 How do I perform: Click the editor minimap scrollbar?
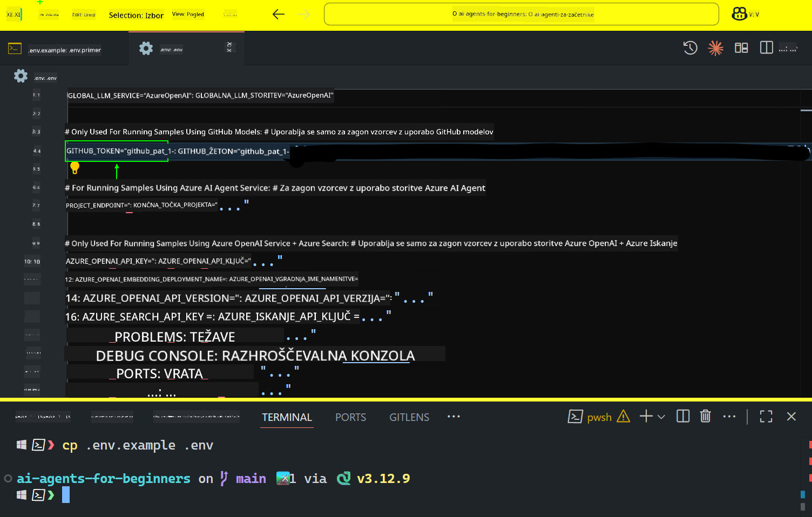(x=806, y=243)
